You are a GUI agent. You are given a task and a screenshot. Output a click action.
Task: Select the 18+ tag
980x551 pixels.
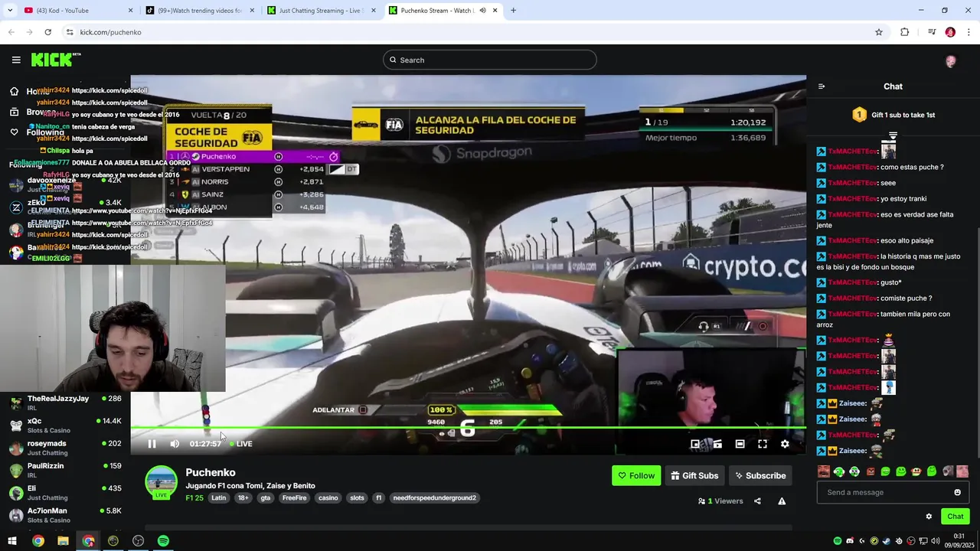pos(243,498)
